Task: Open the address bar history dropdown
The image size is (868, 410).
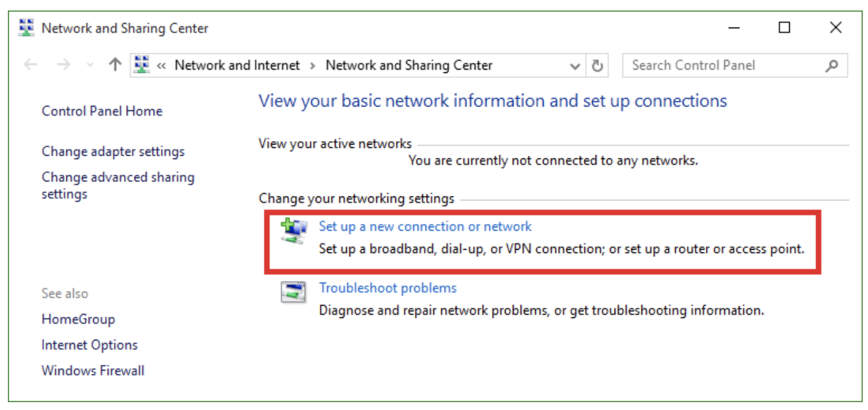Action: point(575,66)
